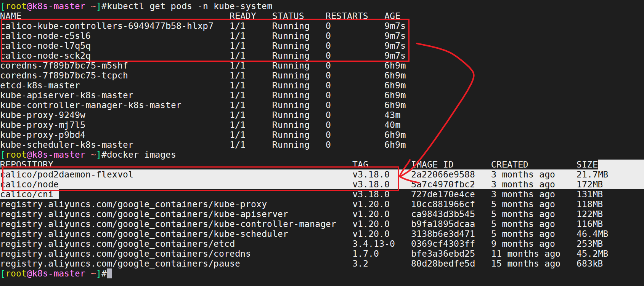Select image ID bfe3a36ebd25
This screenshot has height=286, width=644.
pyautogui.click(x=443, y=254)
